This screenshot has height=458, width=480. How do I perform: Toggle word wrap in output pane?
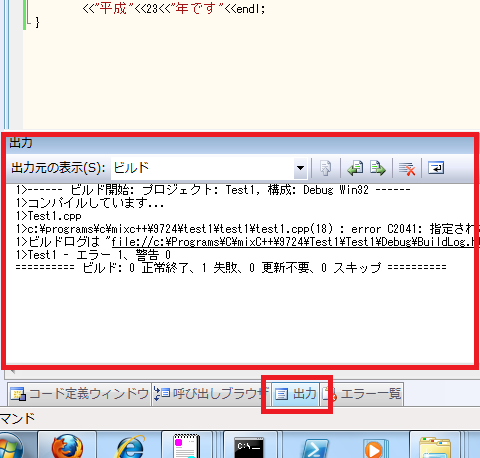pos(436,168)
